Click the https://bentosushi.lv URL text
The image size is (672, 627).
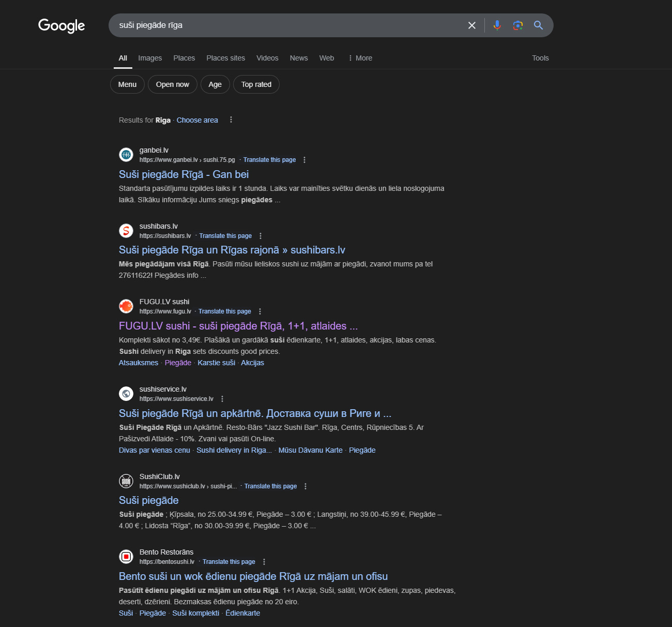click(x=167, y=562)
